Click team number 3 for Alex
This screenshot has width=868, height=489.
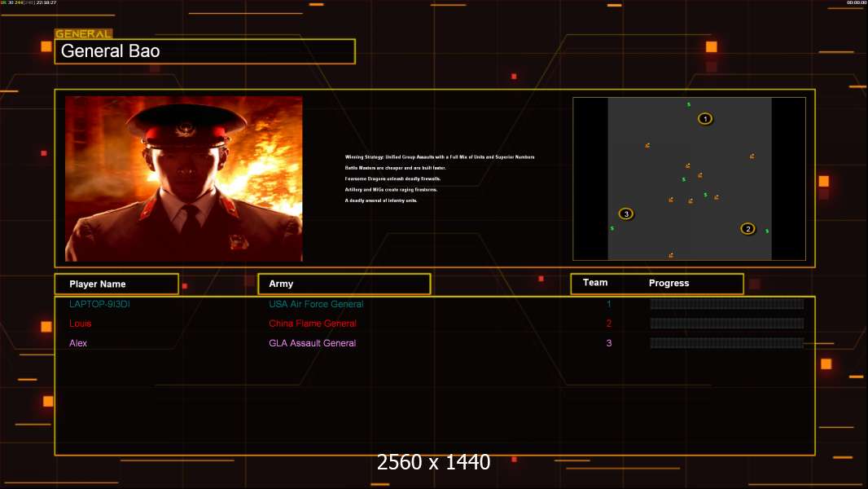(x=609, y=343)
